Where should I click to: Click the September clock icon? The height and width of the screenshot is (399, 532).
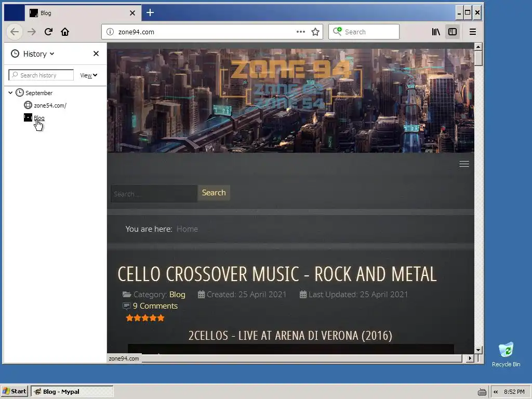click(20, 92)
